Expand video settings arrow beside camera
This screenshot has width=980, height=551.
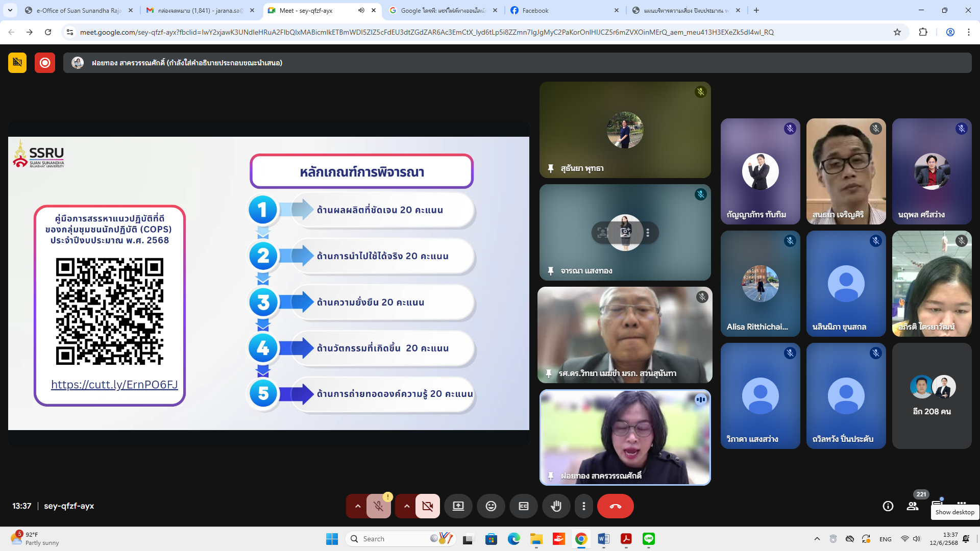(407, 506)
